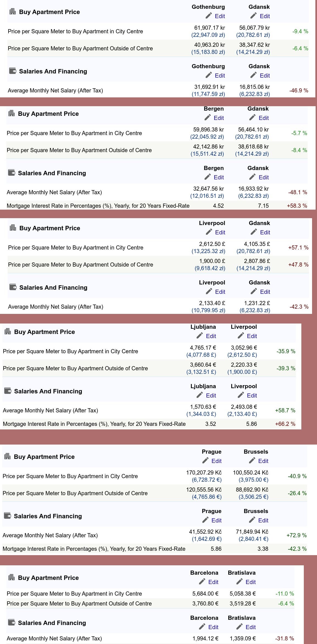Edit Prague in the Buy Apartment Price header

click(x=216, y=461)
